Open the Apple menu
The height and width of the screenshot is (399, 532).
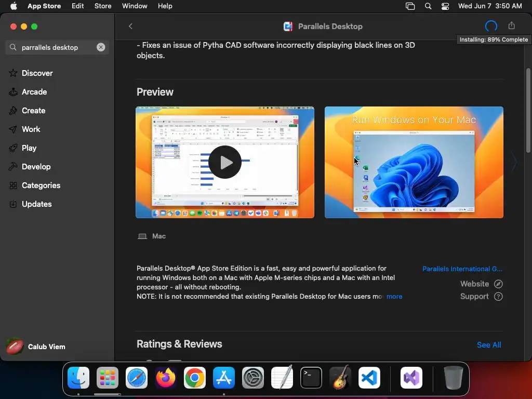pyautogui.click(x=14, y=6)
